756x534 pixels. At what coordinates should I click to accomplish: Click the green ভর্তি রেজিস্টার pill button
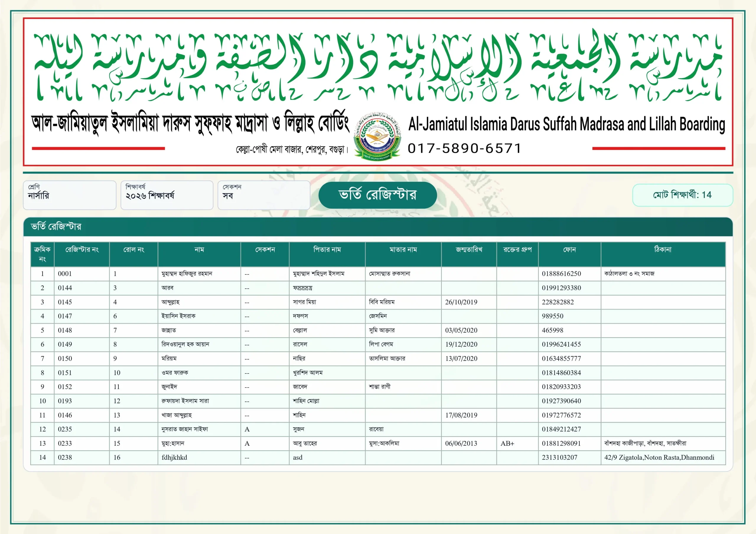(378, 195)
